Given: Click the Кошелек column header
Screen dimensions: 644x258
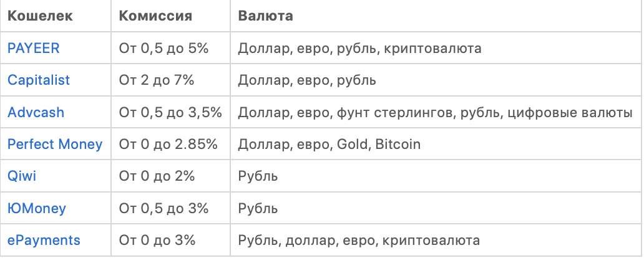Looking at the screenshot, I should click(x=40, y=16).
